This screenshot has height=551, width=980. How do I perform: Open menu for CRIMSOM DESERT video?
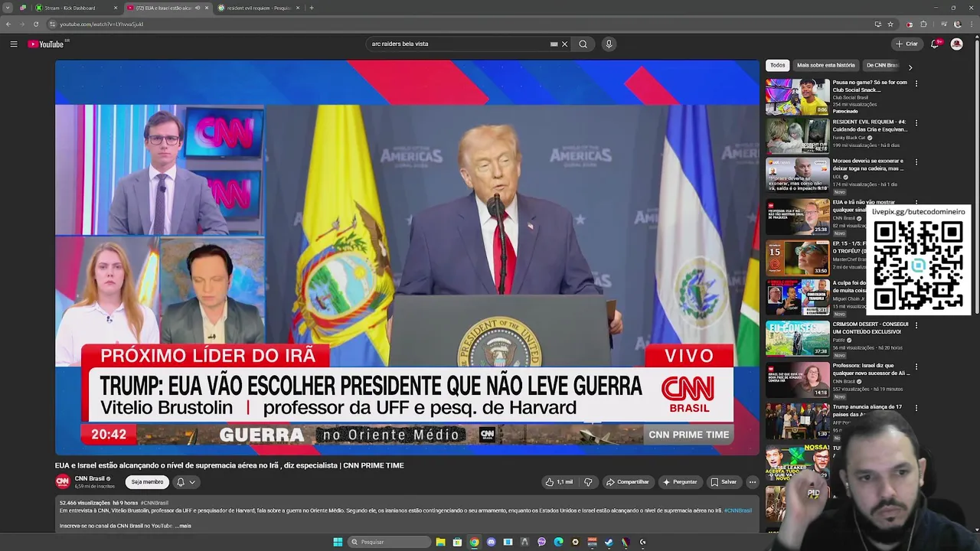(x=916, y=325)
